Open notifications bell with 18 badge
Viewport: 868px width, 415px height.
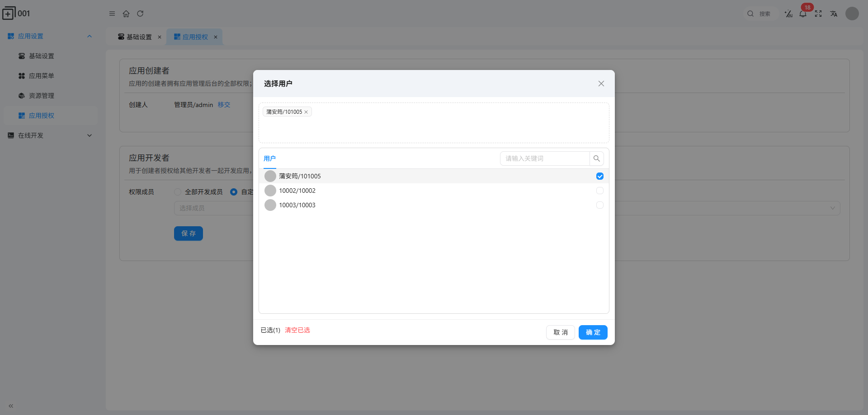803,14
